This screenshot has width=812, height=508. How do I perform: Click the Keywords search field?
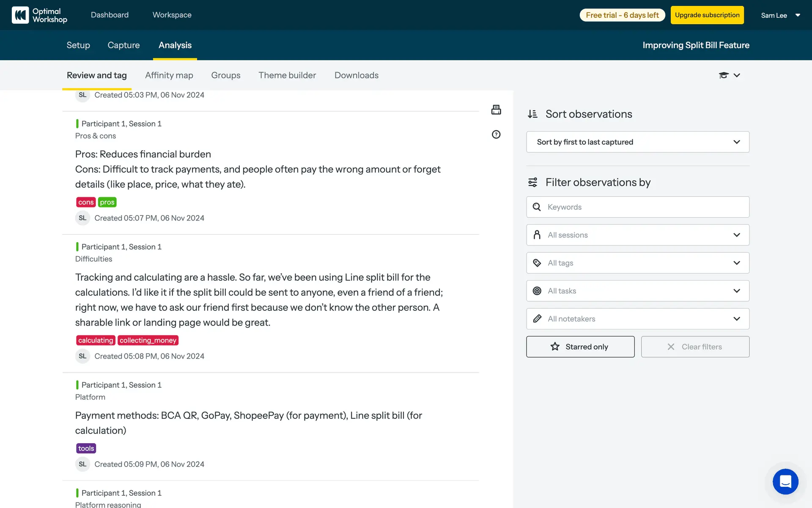[x=643, y=207]
